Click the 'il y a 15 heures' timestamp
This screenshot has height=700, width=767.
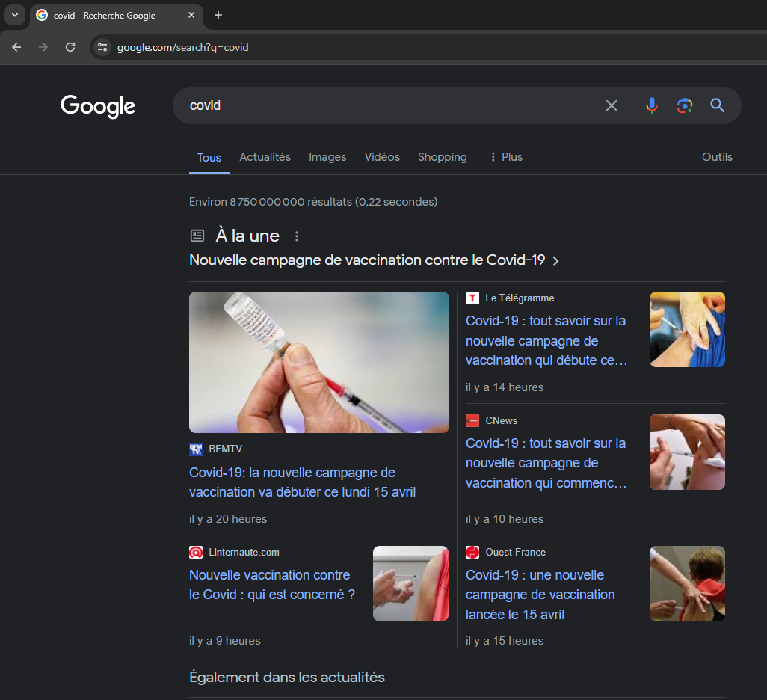[x=505, y=641]
